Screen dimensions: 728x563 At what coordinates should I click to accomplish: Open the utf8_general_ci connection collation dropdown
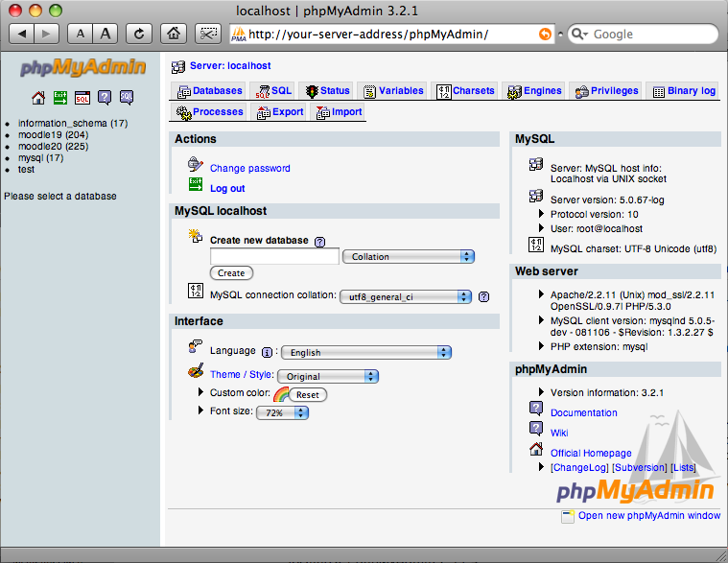[x=406, y=297]
